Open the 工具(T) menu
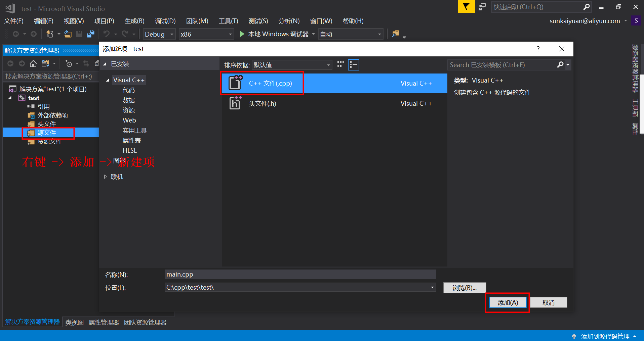Screen dimensions: 644x341 click(x=229, y=21)
